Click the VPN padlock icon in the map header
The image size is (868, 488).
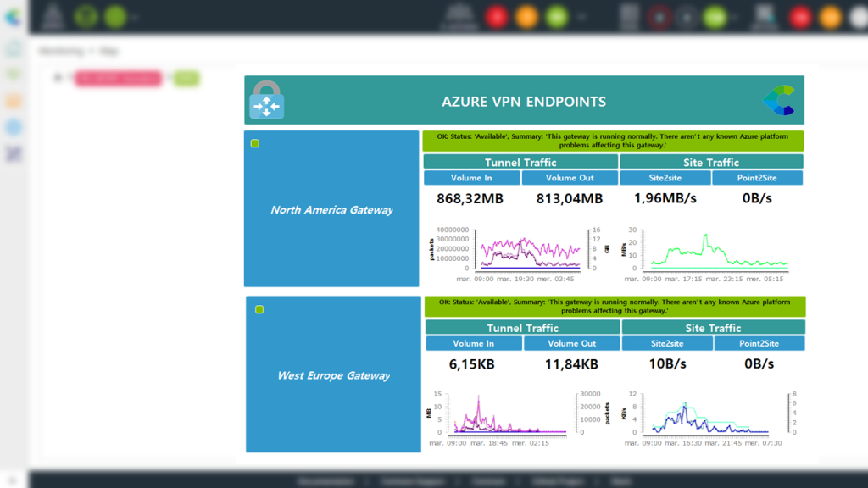click(267, 100)
